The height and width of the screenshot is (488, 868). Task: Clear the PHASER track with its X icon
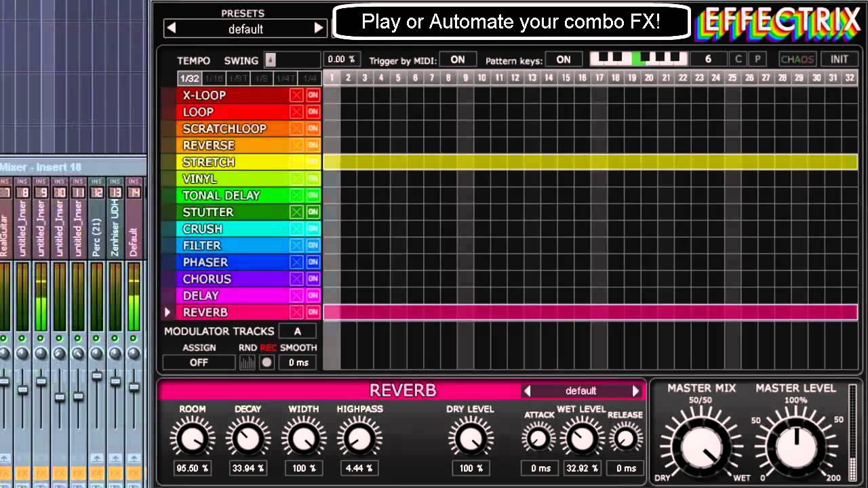[x=296, y=262]
